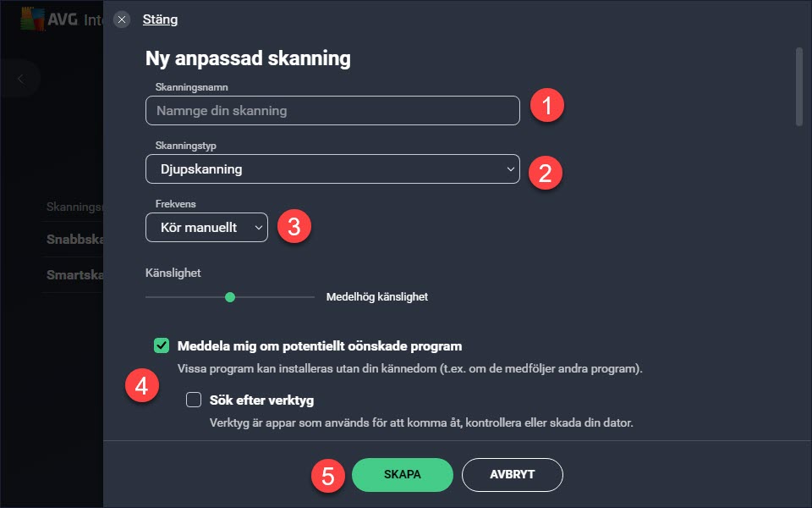Click the Stäng link
The image size is (812, 508).
[x=160, y=19]
